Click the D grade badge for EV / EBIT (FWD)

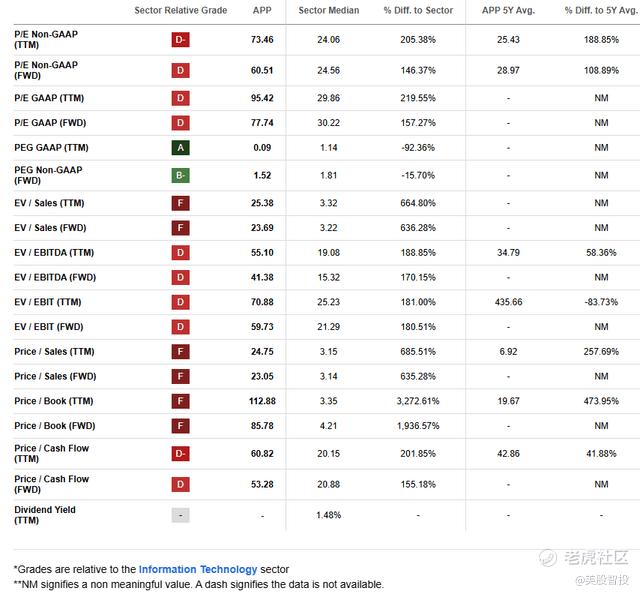pyautogui.click(x=180, y=327)
